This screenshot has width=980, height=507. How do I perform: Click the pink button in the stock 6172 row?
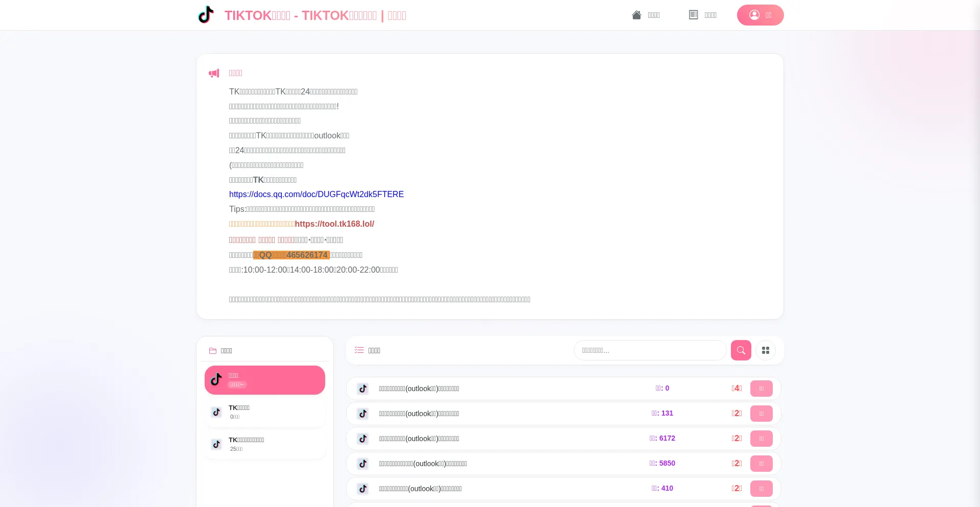tap(762, 439)
